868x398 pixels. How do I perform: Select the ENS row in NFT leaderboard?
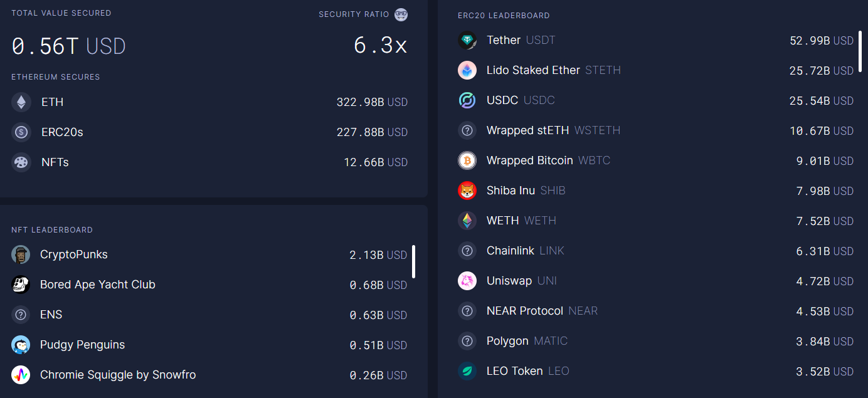[51, 315]
